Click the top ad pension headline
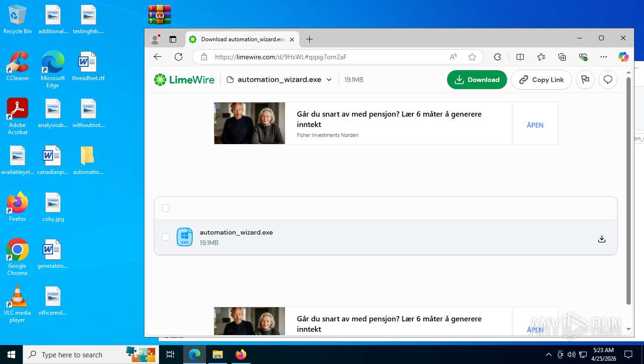Viewport: 644px width, 364px height. [389, 119]
